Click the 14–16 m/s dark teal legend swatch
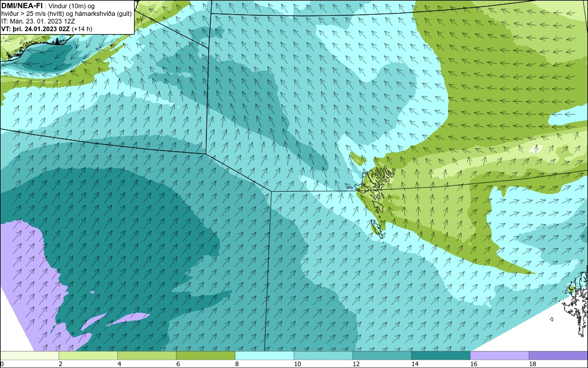 [x=440, y=355]
